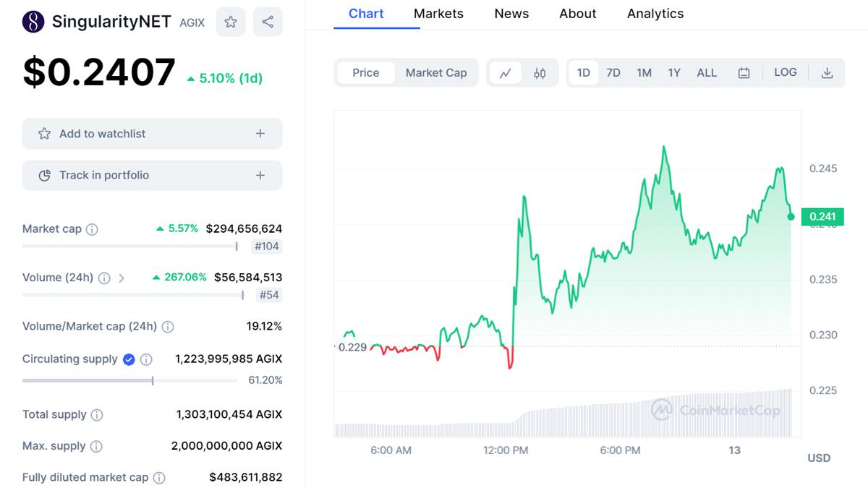This screenshot has width=868, height=488.
Task: Click $483,611,882 fully diluted value
Action: (x=246, y=477)
